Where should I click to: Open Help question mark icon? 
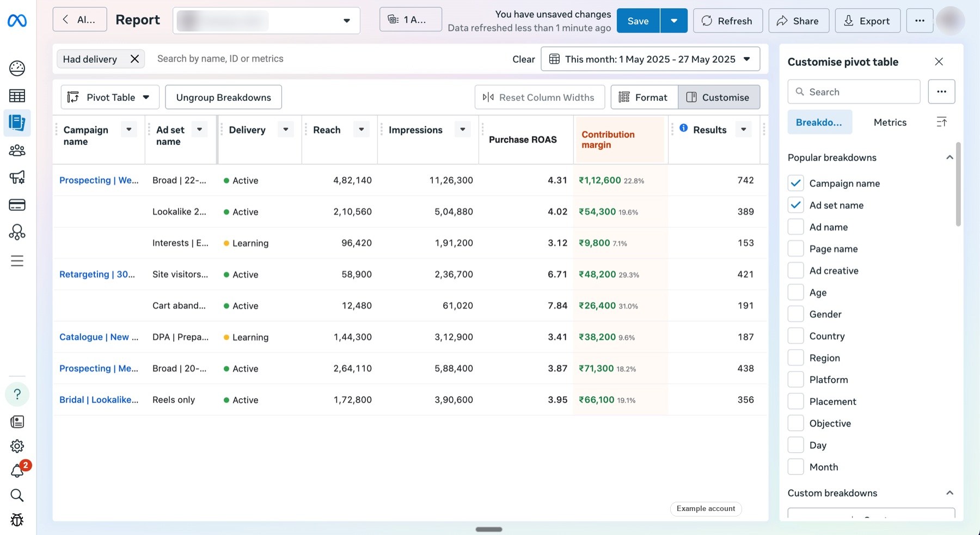[x=17, y=394]
